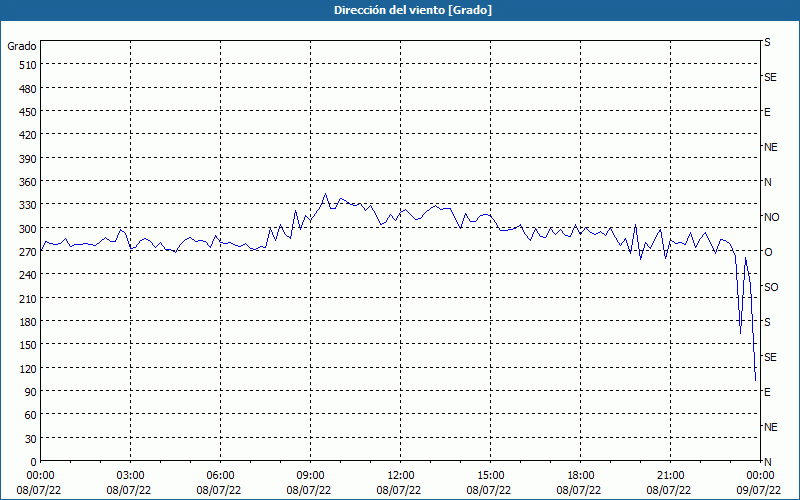Select the 'Grado' label above the left axis
Screen dimensions: 800x500
coord(22,46)
